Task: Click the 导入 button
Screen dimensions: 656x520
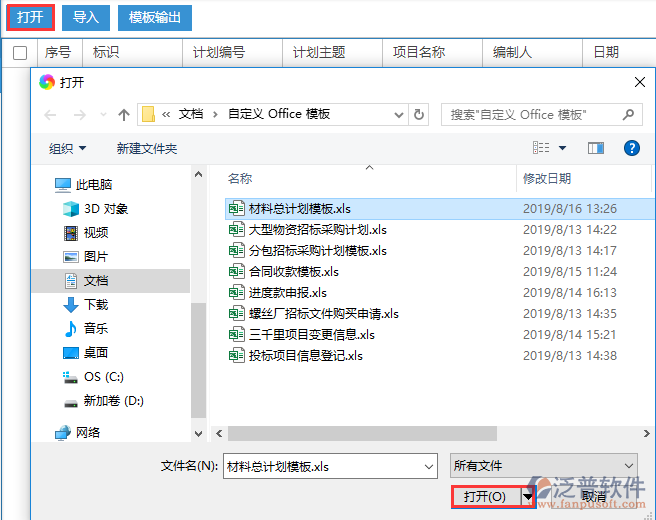Action: click(86, 18)
